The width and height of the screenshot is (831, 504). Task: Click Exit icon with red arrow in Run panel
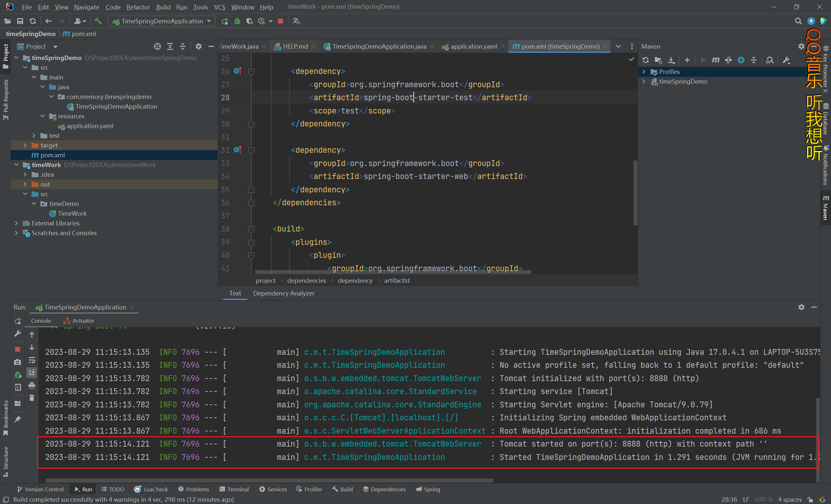[x=18, y=388]
